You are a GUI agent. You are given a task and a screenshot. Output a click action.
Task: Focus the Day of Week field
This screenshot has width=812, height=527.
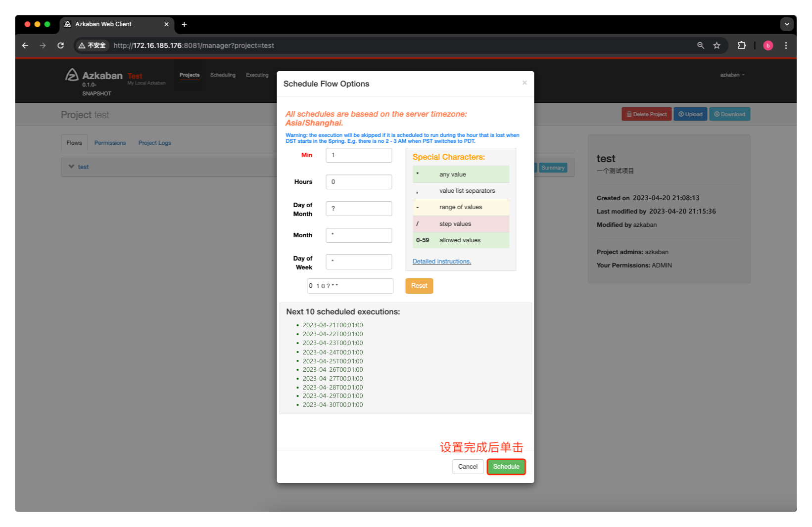pyautogui.click(x=359, y=262)
